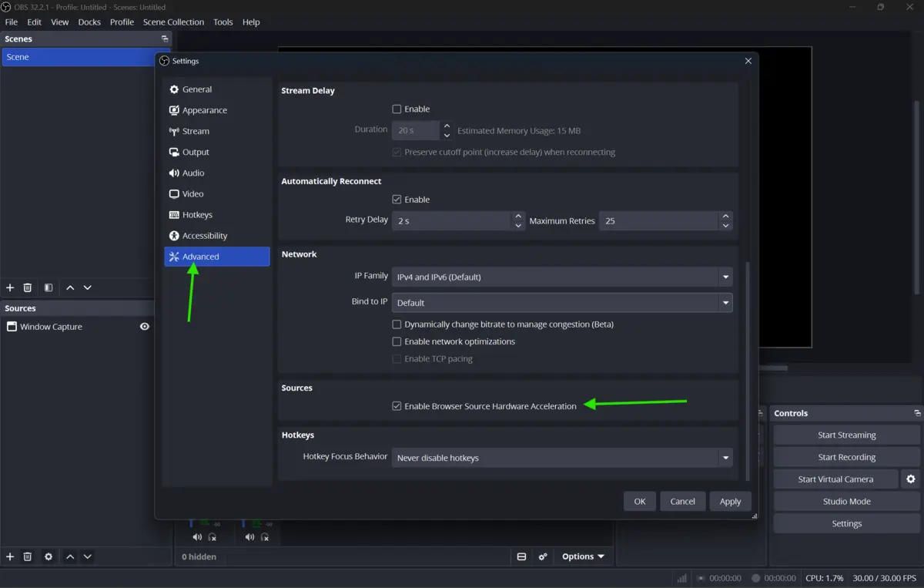The image size is (924, 588).
Task: Apply the settings changes
Action: [730, 501]
